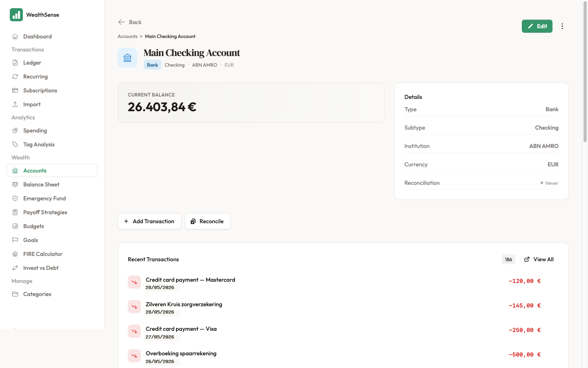This screenshot has height=368, width=588.
Task: Go to the Ledger section
Action: point(52,63)
